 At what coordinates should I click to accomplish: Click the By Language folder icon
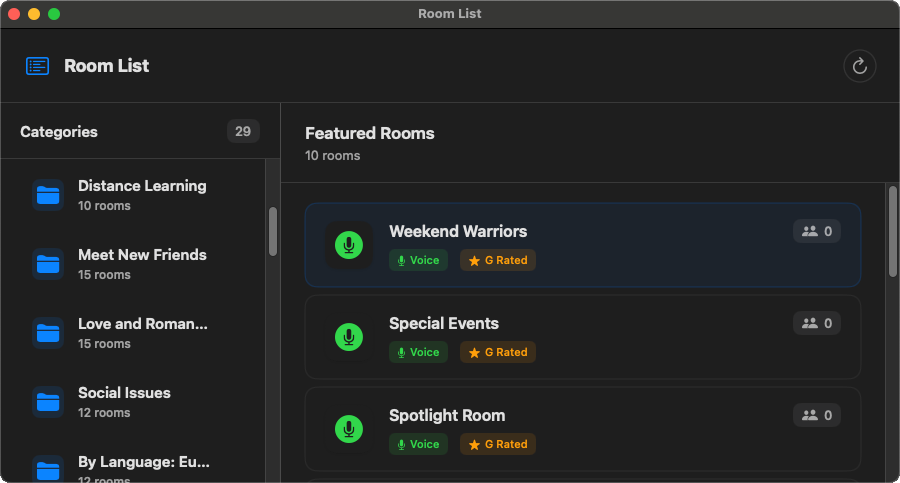tap(48, 470)
